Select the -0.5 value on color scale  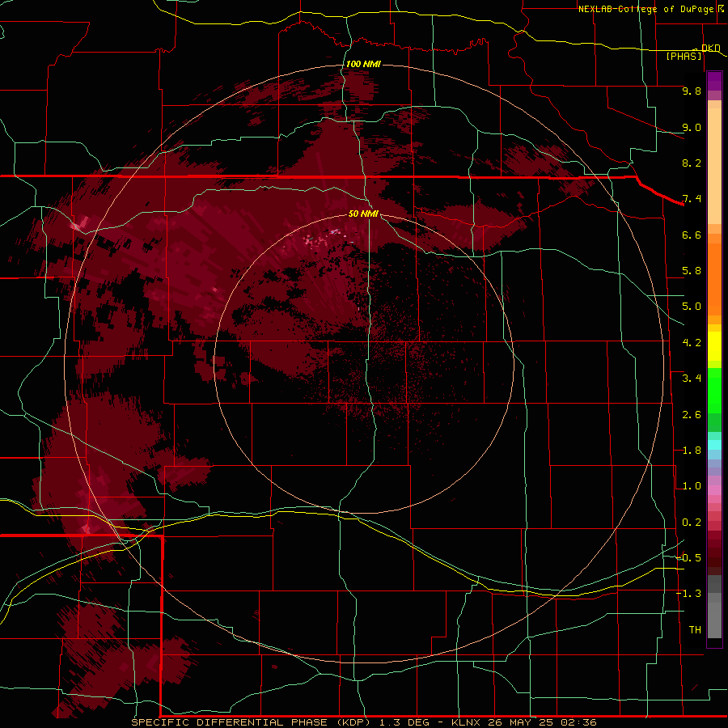688,557
